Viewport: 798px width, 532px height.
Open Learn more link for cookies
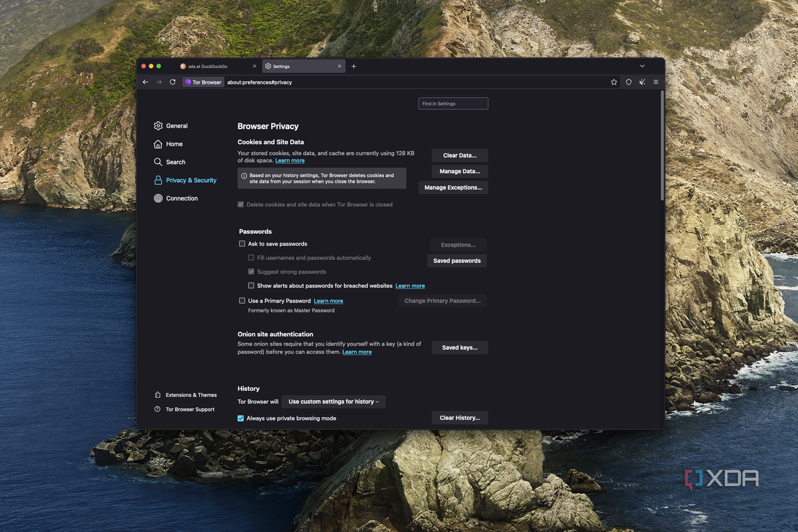[290, 161]
